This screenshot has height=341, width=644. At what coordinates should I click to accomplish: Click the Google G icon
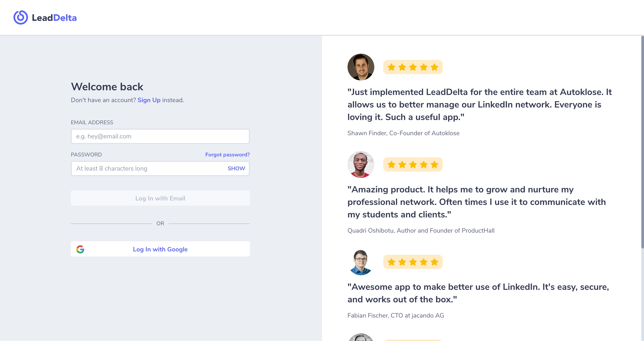point(80,249)
